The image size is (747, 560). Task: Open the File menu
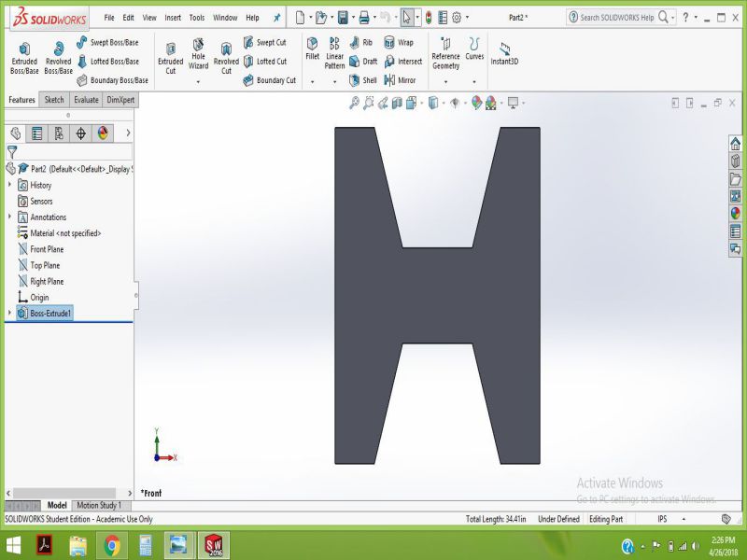click(109, 18)
